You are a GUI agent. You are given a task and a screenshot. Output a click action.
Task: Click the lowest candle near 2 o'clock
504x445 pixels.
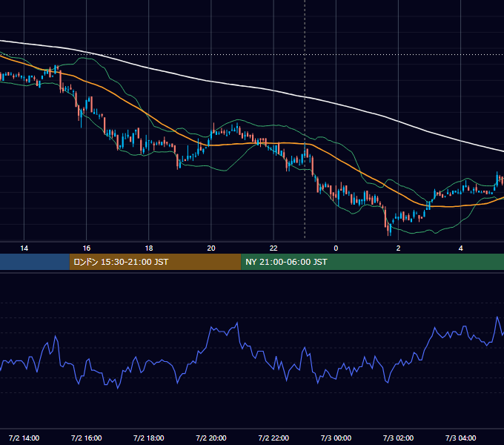point(390,229)
